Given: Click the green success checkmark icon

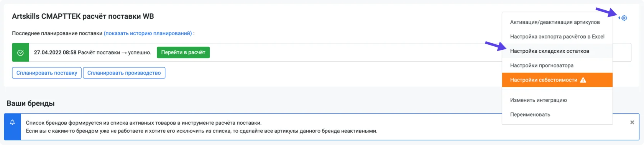Looking at the screenshot, I should [x=20, y=52].
